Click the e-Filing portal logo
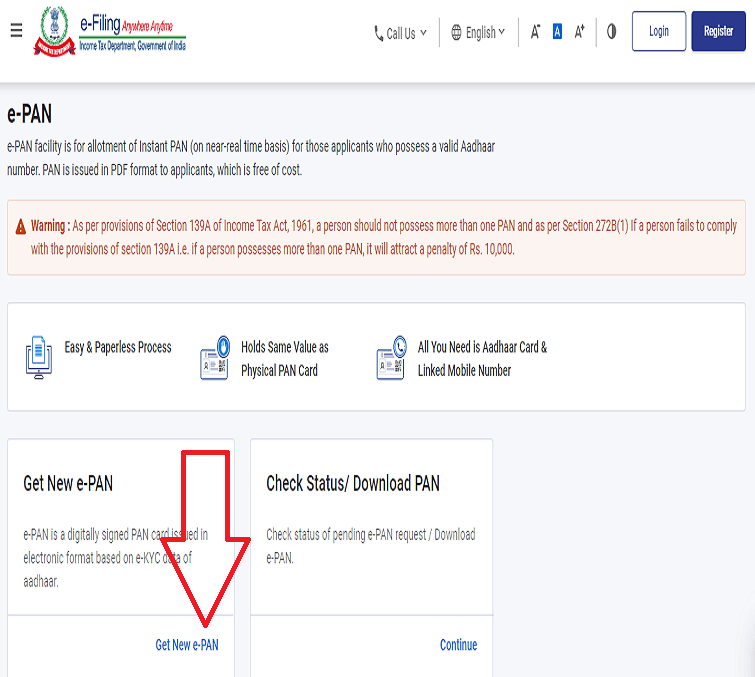The width and height of the screenshot is (755, 677). (x=111, y=32)
